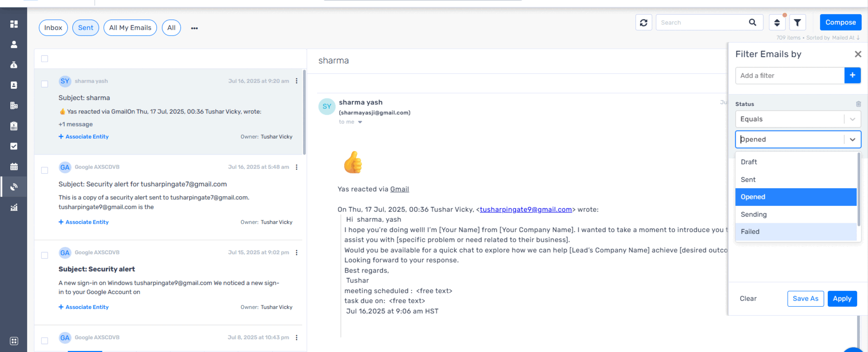The image size is (868, 352).
Task: Compose a new email
Action: (x=840, y=22)
